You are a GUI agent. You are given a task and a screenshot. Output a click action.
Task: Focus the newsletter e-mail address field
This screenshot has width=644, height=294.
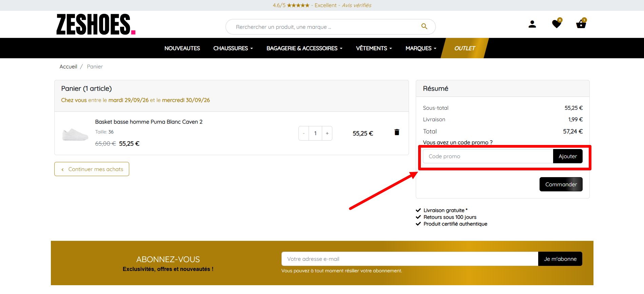(x=410, y=259)
